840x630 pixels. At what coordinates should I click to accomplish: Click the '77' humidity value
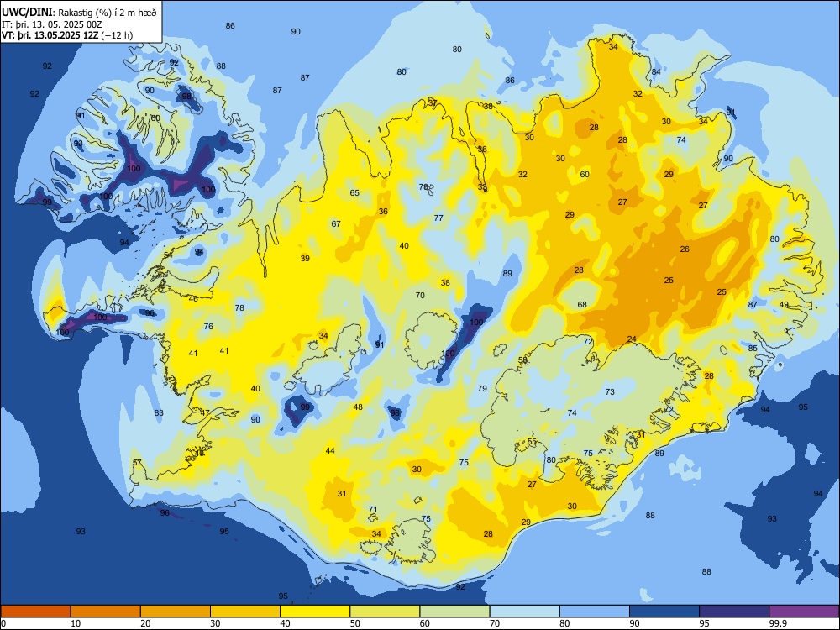438,218
